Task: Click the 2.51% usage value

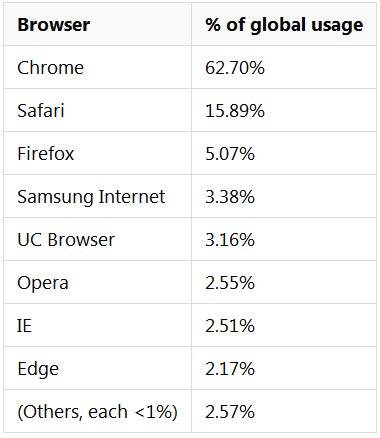Action: (x=230, y=325)
